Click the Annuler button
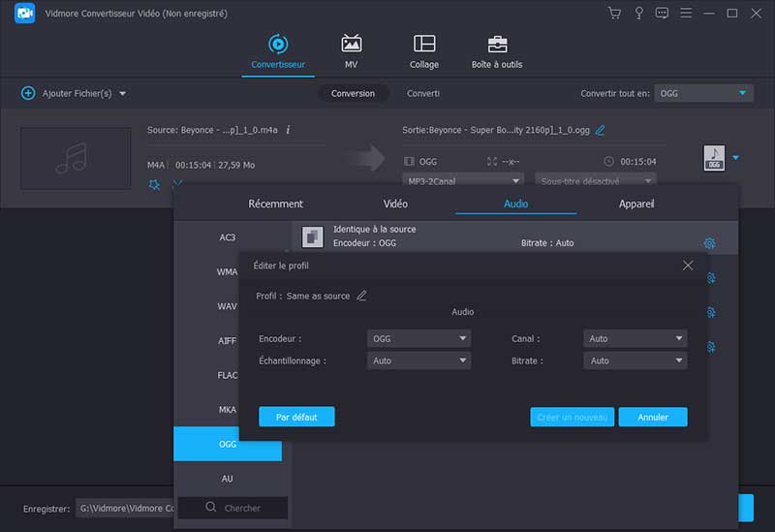This screenshot has height=532, width=775. pyautogui.click(x=652, y=417)
